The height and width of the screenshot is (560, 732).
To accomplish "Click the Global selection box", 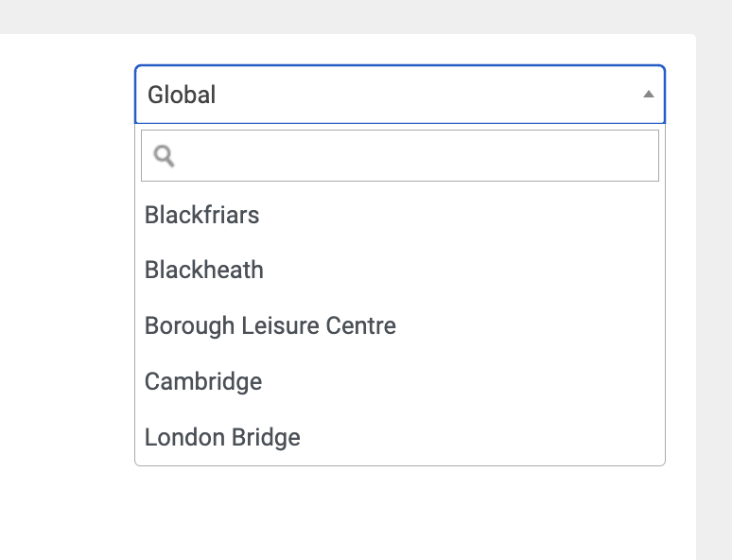I will coord(400,95).
